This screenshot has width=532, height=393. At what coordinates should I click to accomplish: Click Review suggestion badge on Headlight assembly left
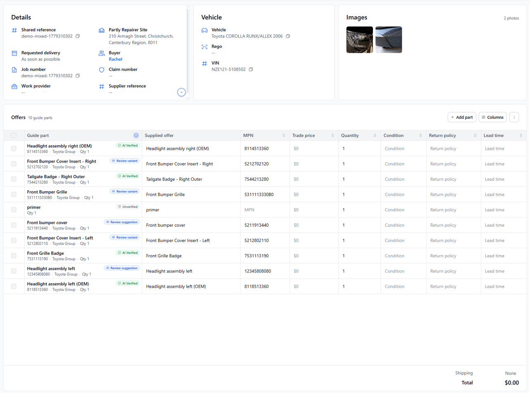click(122, 268)
